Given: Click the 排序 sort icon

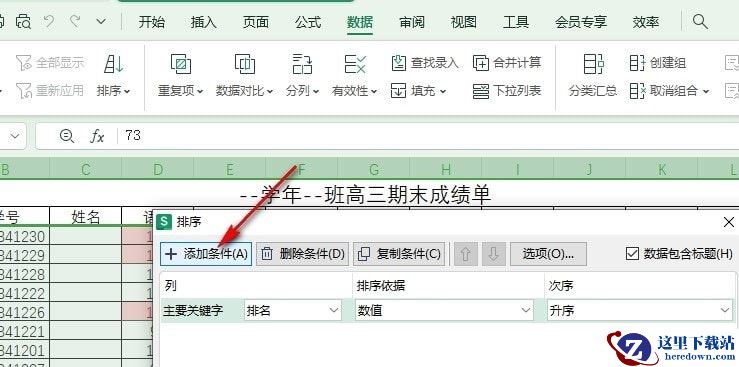Looking at the screenshot, I should click(114, 64).
